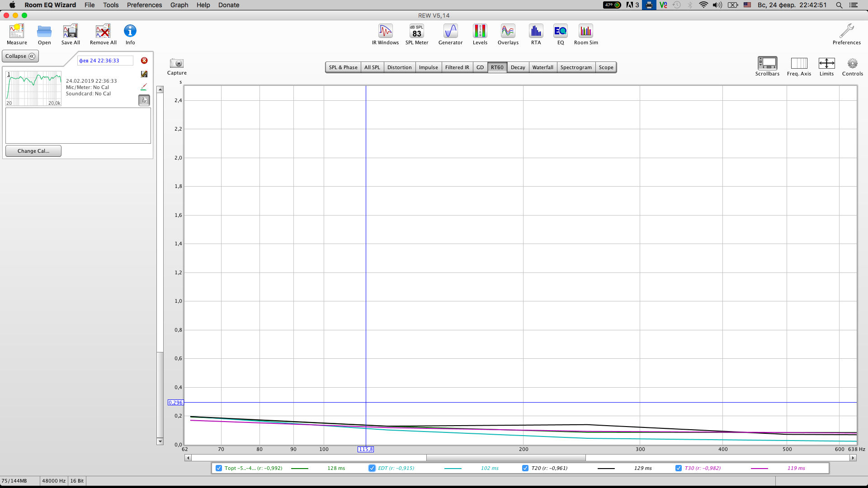
Task: Click the horizontal frequency scrollbar thumb
Action: click(x=505, y=458)
